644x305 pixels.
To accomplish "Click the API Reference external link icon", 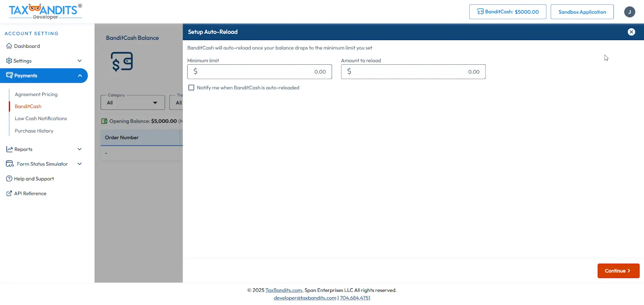I will click(9, 194).
